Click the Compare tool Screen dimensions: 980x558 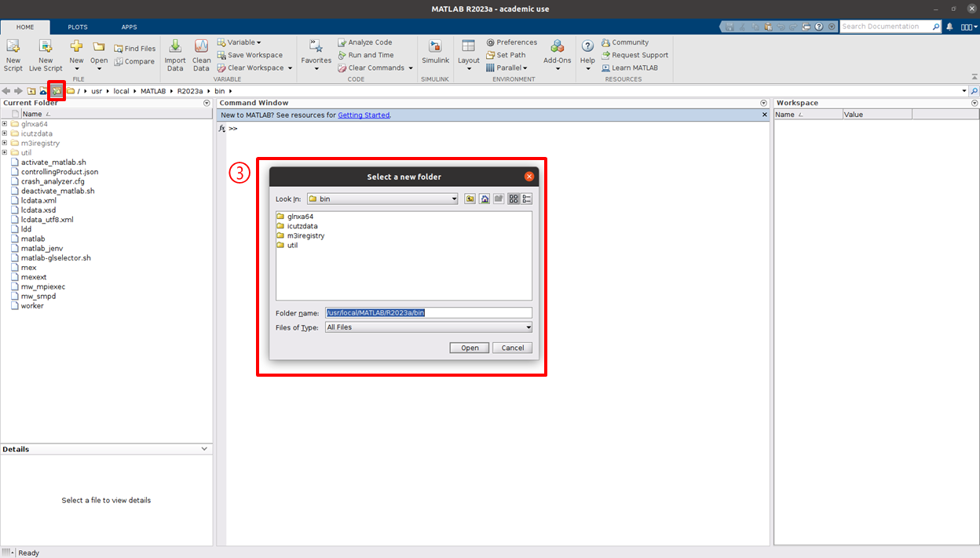coord(134,61)
